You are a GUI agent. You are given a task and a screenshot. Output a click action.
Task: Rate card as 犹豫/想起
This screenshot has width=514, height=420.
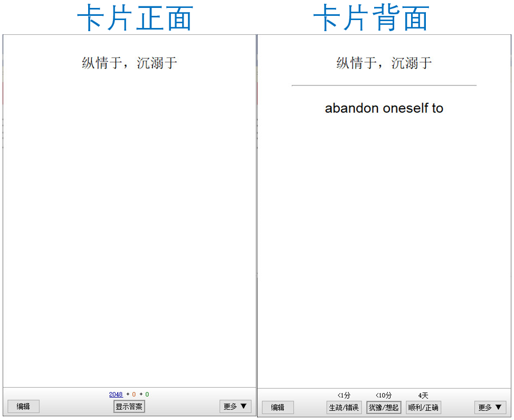coord(384,407)
